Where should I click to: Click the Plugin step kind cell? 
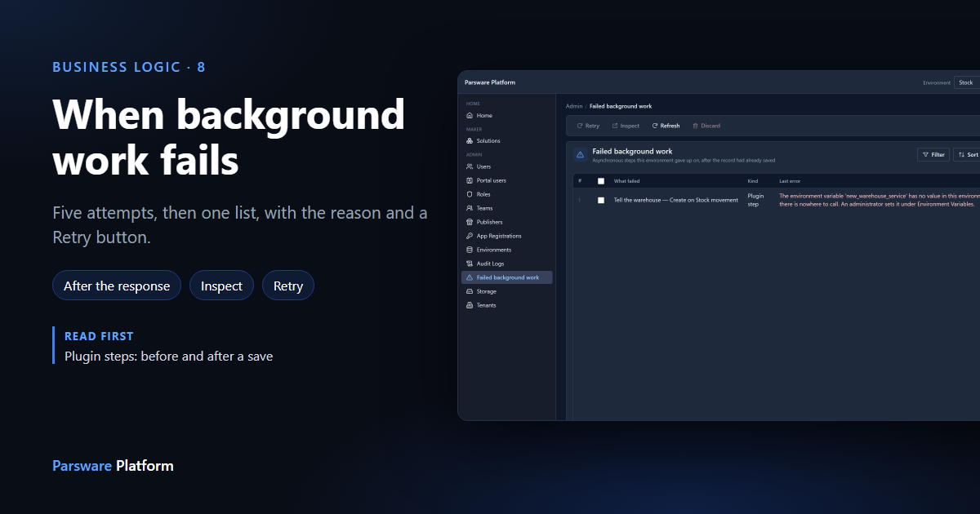[756, 200]
